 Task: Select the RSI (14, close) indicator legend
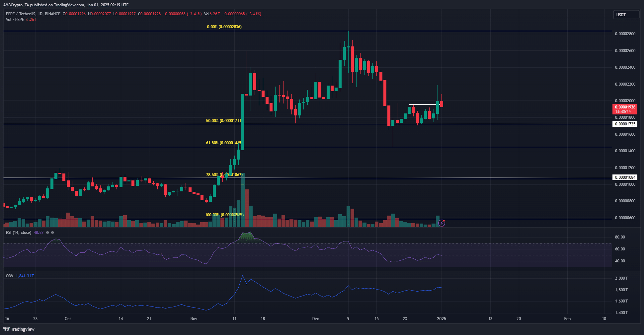(19, 233)
